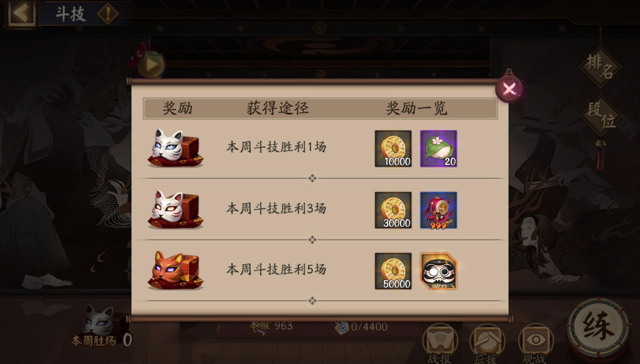Select the black daruma reward icon

click(438, 271)
